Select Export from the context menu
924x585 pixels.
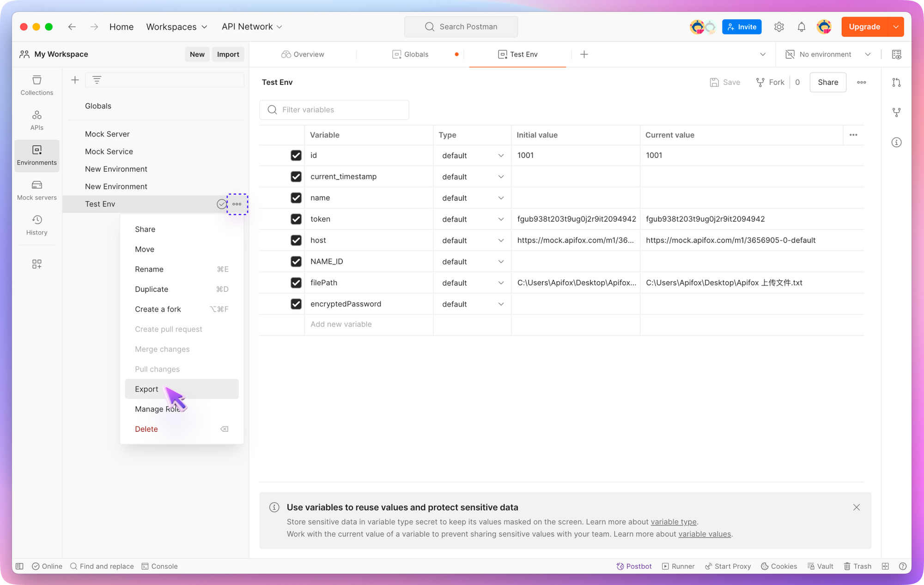tap(182, 389)
